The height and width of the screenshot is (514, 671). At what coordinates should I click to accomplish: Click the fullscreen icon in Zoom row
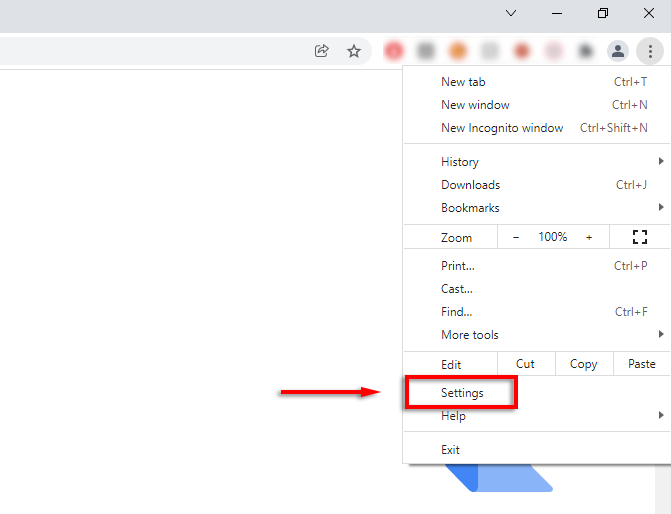pyautogui.click(x=640, y=237)
